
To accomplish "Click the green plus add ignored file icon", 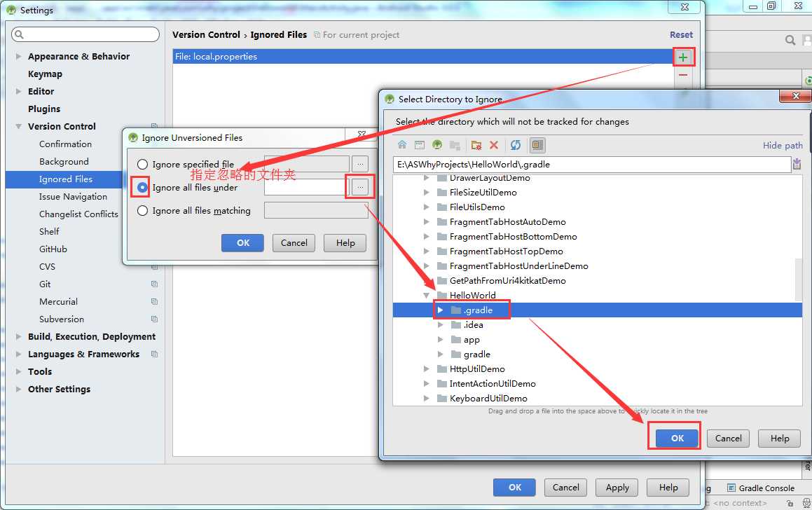I will pyautogui.click(x=683, y=57).
